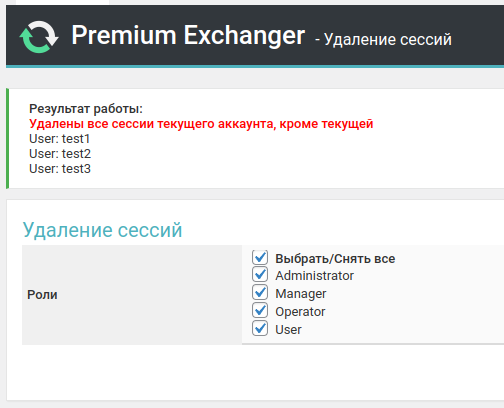Click the Результат работы heading
This screenshot has height=408, width=504.
coord(86,109)
